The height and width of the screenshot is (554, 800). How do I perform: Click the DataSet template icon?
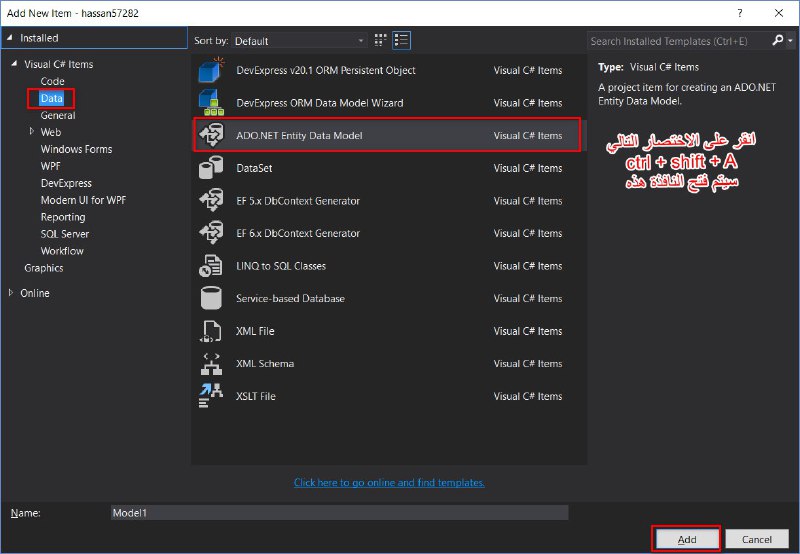[x=211, y=168]
